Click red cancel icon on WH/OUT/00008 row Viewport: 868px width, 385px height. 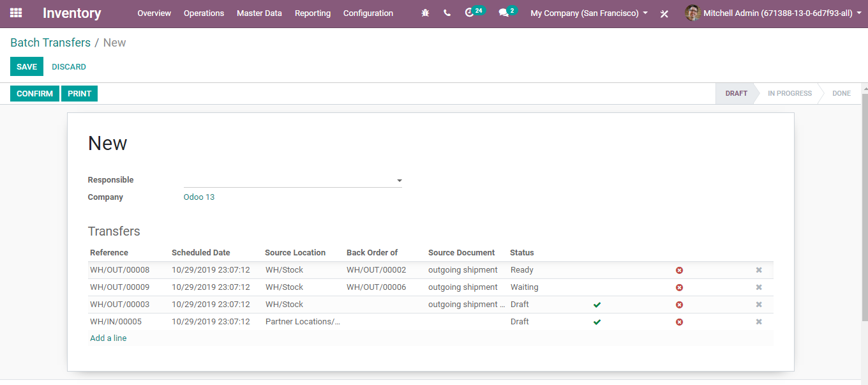pyautogui.click(x=679, y=270)
